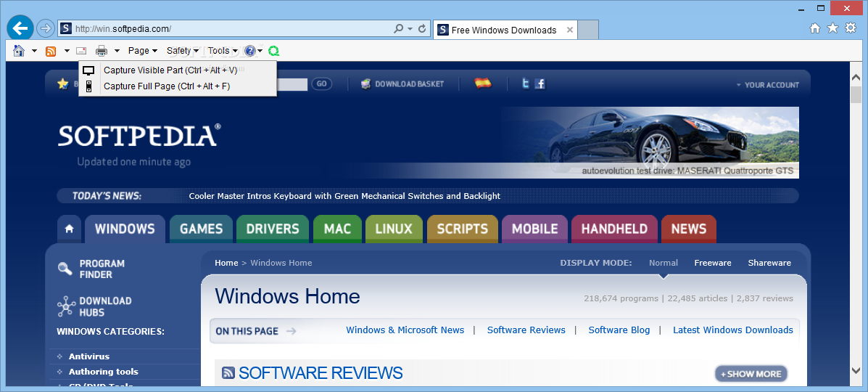This screenshot has height=392, width=868.
Task: Open Favorites star icon
Action: click(x=832, y=28)
